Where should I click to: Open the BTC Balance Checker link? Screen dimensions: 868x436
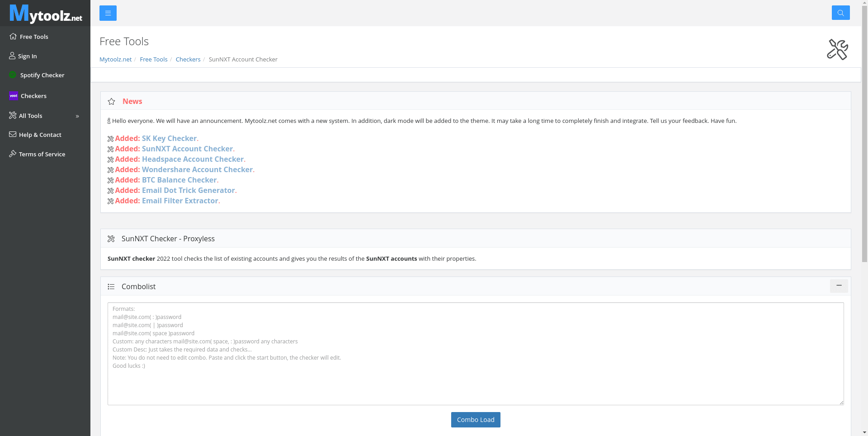click(x=179, y=180)
